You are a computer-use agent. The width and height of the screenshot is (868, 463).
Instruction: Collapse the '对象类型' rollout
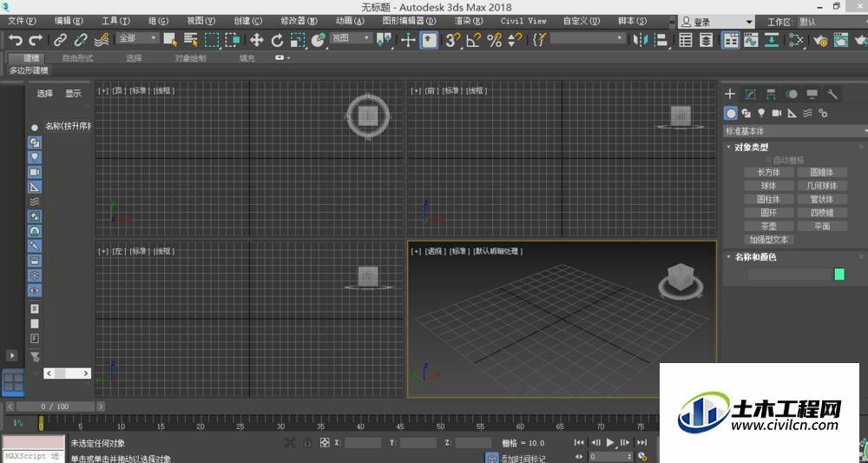[x=751, y=148]
